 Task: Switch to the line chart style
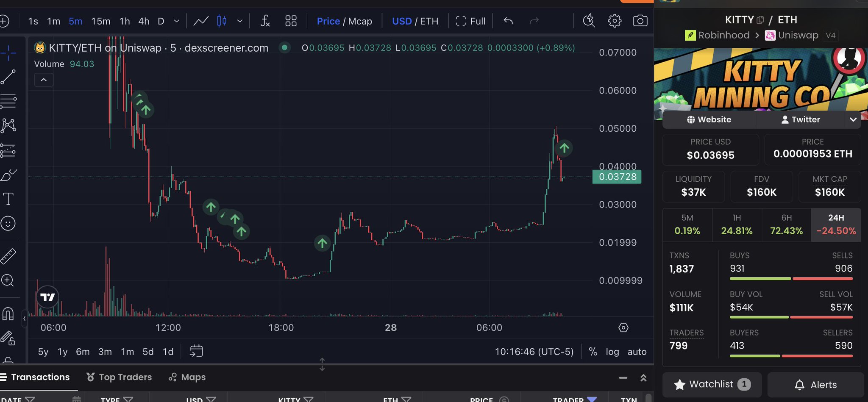201,21
